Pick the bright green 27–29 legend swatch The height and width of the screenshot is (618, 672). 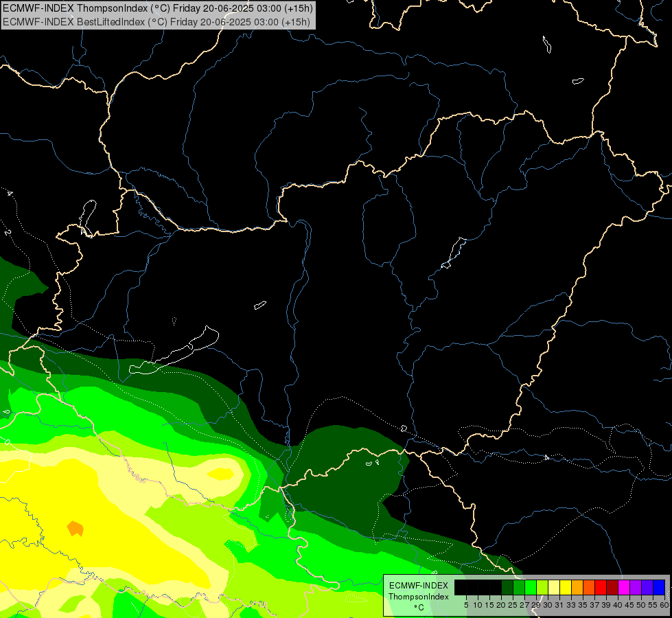coord(531,587)
